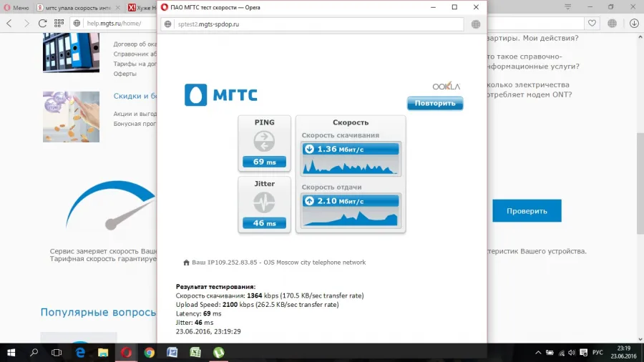This screenshot has height=362, width=644.
Task: Click the folders thumbnail image
Action: click(x=71, y=52)
